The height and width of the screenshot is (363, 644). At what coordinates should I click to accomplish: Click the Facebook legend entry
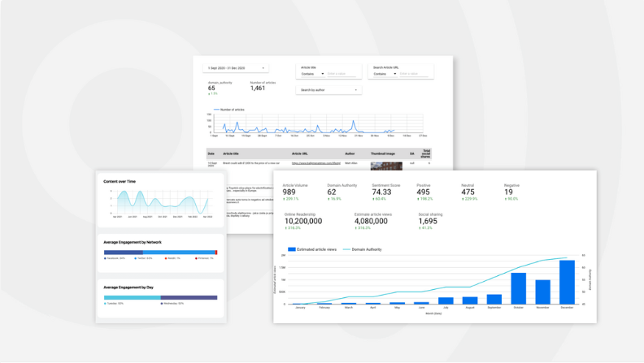[115, 258]
